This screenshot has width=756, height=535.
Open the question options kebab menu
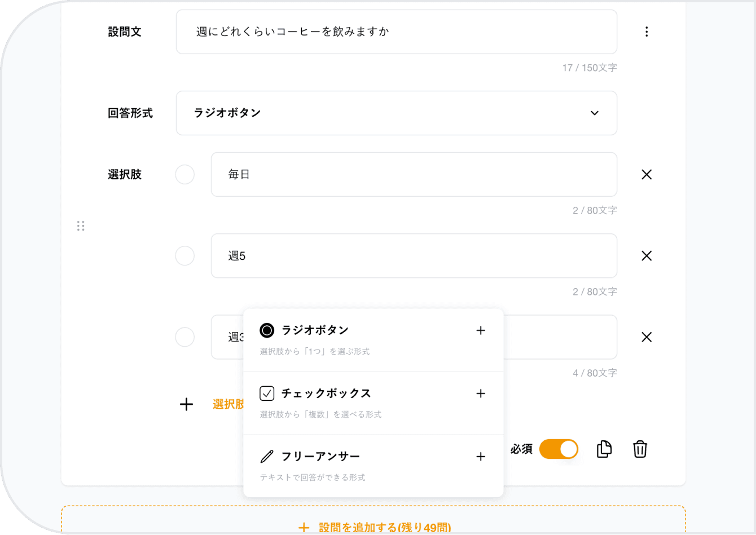coord(647,32)
